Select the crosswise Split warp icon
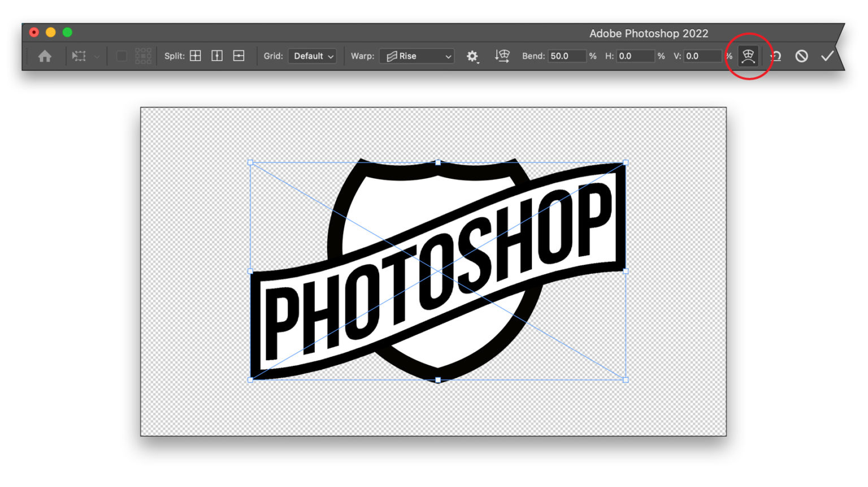Screen dimensions: 868x487 pos(195,56)
